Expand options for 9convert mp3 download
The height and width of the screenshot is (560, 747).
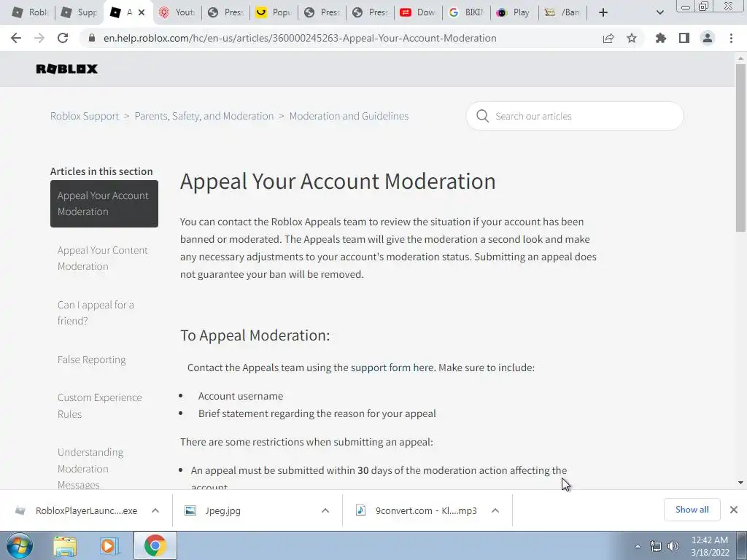pyautogui.click(x=495, y=510)
